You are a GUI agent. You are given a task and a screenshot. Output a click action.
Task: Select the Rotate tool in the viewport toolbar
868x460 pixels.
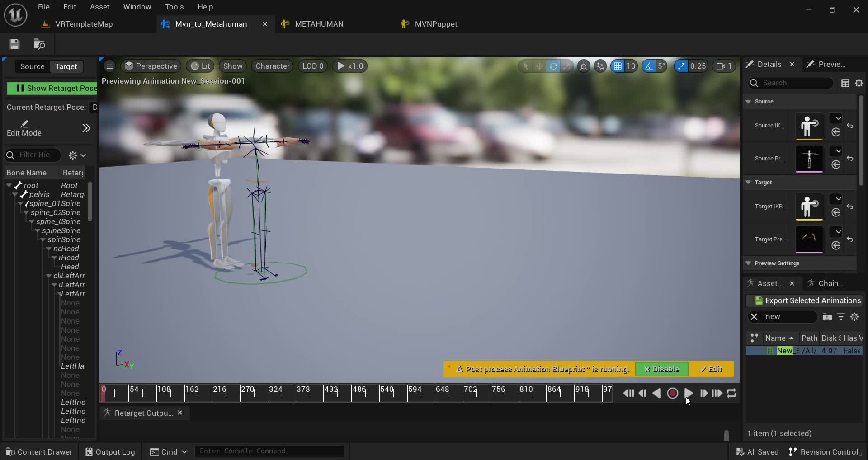554,66
